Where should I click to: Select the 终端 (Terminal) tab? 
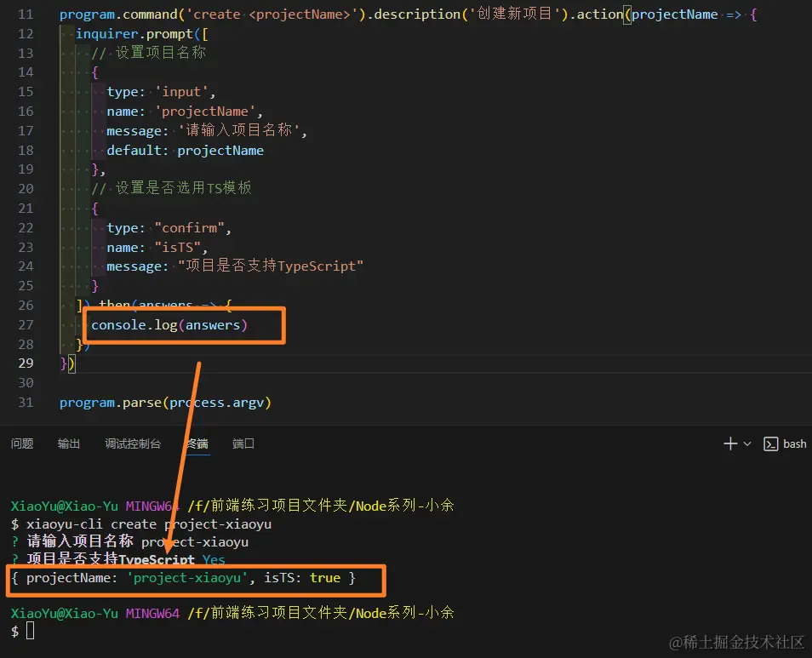[197, 443]
